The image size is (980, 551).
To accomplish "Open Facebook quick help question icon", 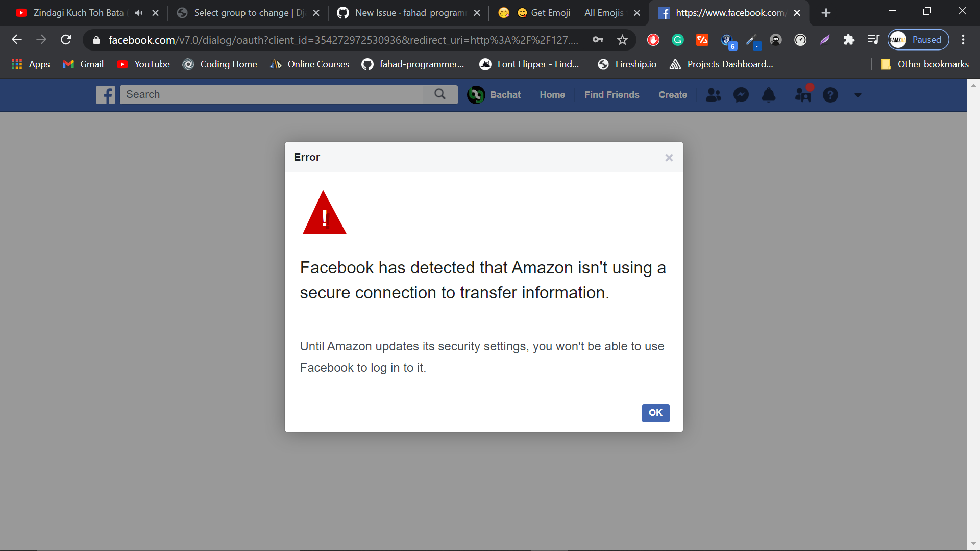I will click(x=830, y=95).
